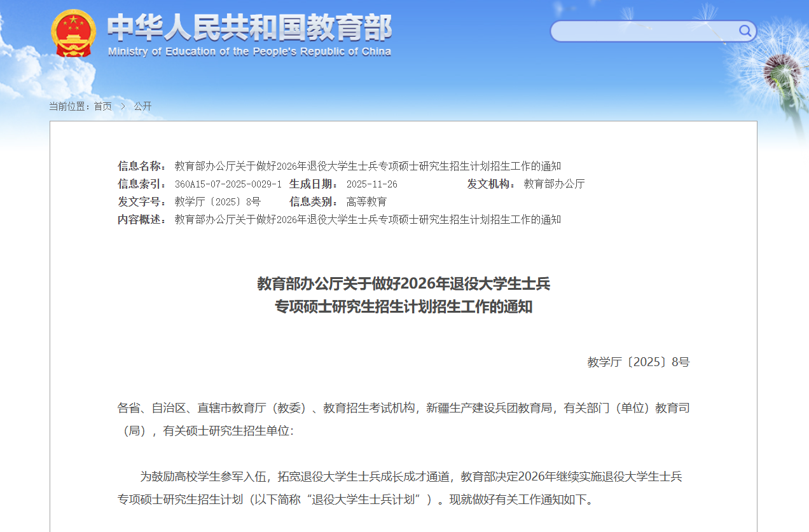Click the 内容概述 summary text
This screenshot has width=809, height=532.
(x=368, y=220)
